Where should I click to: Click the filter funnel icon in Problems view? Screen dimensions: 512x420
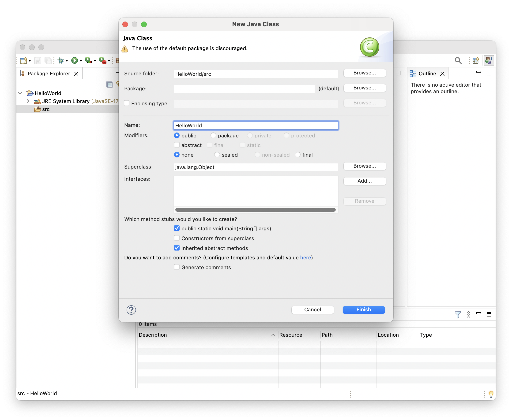(x=458, y=315)
